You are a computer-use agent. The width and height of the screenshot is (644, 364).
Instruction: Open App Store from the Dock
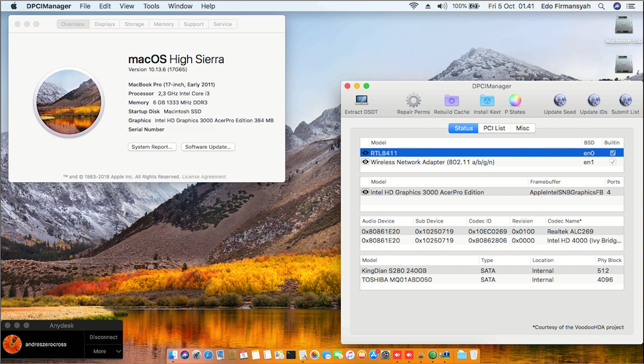click(x=374, y=355)
